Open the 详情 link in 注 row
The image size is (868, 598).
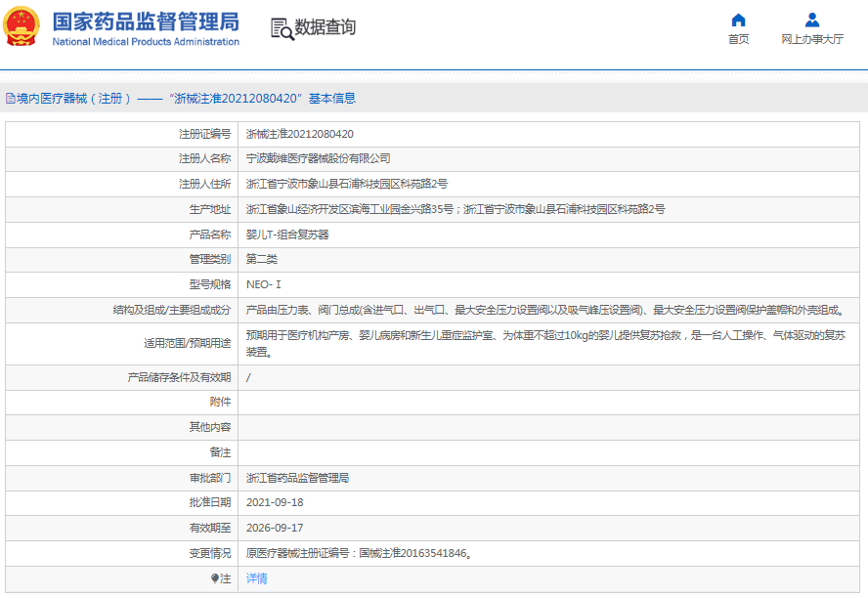click(257, 578)
